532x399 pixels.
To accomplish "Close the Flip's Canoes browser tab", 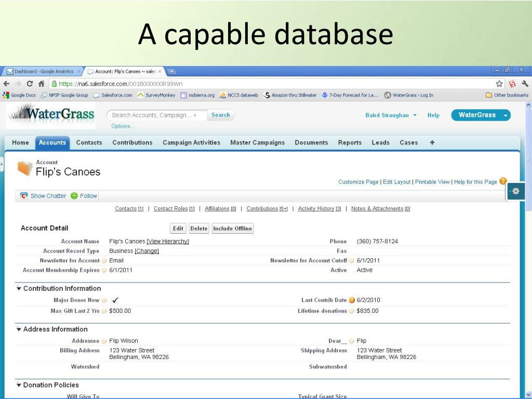I will tap(160, 71).
